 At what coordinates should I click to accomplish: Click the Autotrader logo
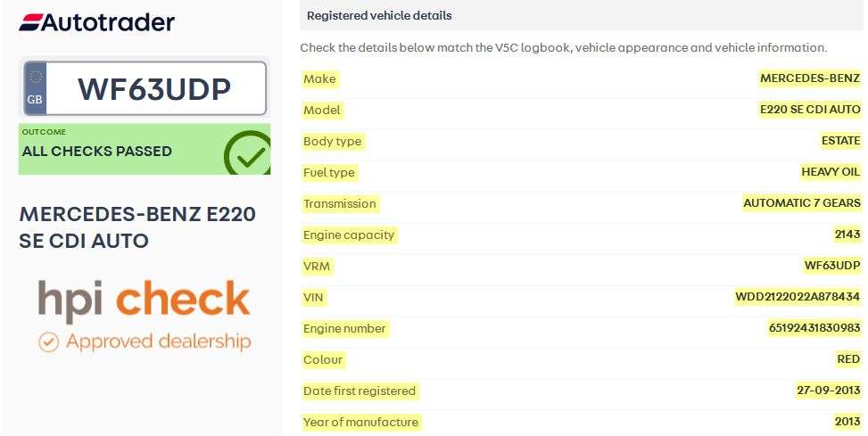click(x=97, y=21)
